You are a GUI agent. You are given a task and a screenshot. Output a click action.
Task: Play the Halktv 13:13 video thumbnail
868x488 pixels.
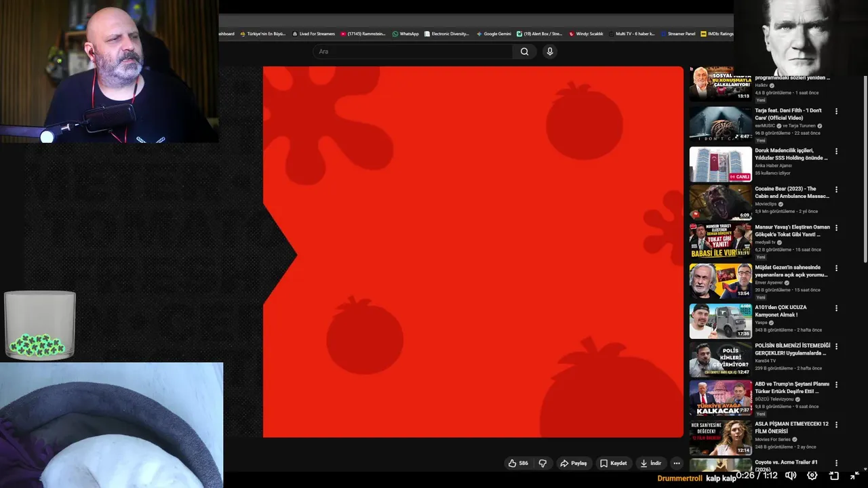(x=720, y=84)
